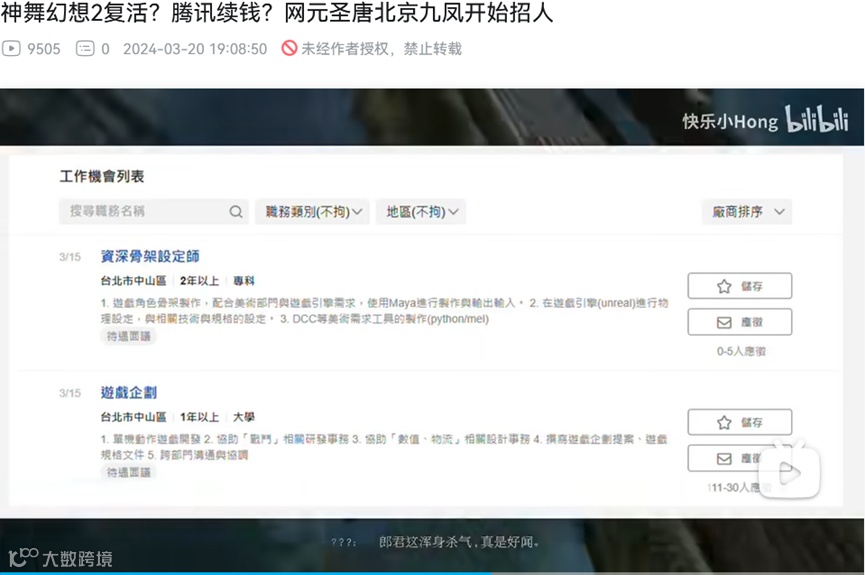This screenshot has height=575, width=865.
Task: Open the 遊戲企劃 job listing
Action: (x=129, y=393)
